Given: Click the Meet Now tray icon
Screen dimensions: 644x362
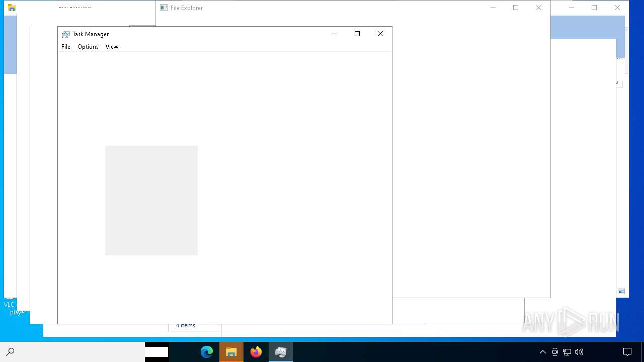Looking at the screenshot, I should pyautogui.click(x=555, y=352).
